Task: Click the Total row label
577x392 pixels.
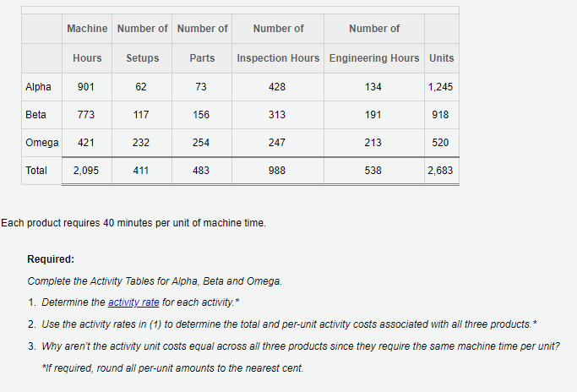Action: coord(36,171)
